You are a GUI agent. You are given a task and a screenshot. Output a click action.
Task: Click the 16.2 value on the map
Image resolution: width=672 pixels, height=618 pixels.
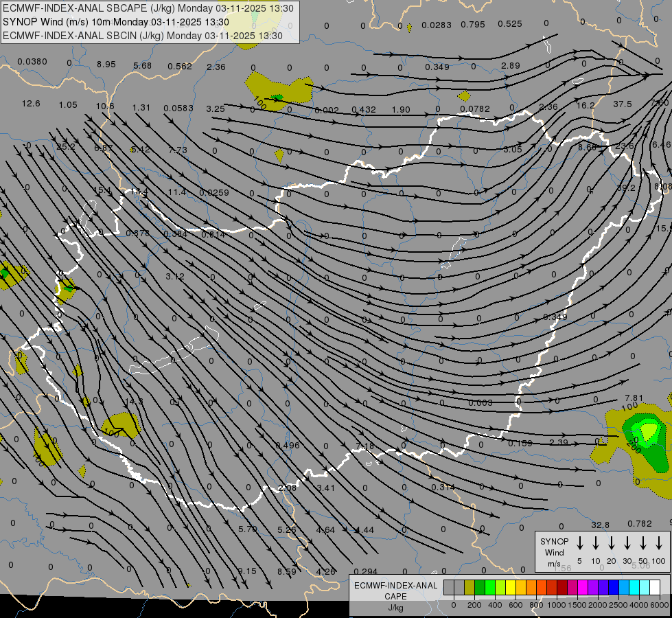click(586, 106)
